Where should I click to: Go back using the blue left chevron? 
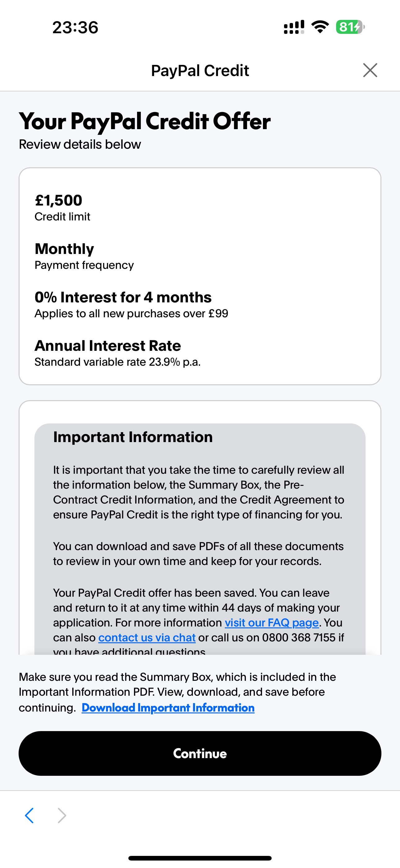click(x=30, y=816)
